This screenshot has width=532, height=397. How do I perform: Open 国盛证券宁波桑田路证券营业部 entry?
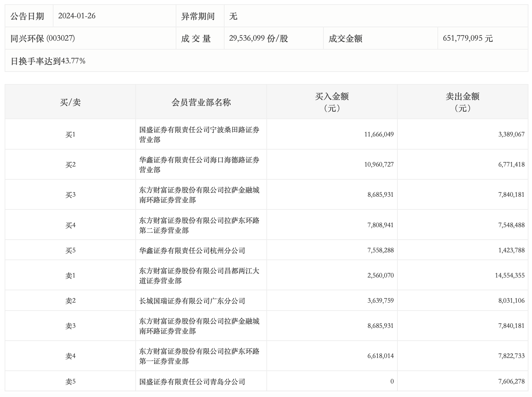click(199, 135)
